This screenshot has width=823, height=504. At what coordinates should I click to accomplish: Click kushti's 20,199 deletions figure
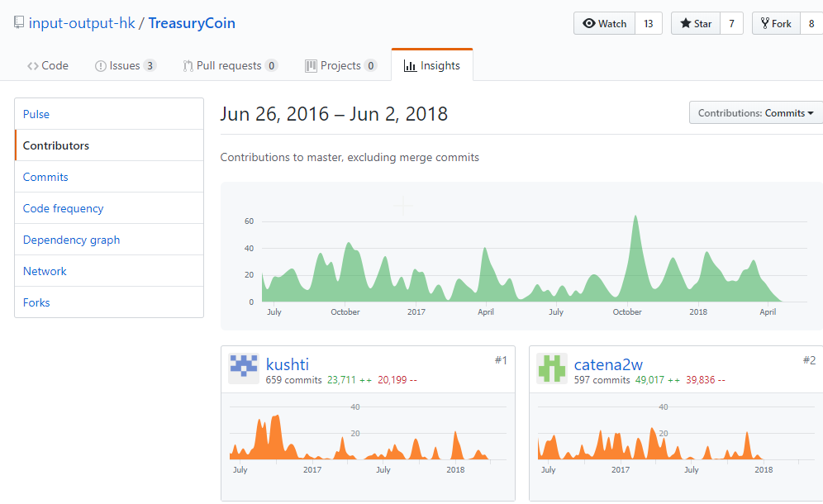pos(397,380)
